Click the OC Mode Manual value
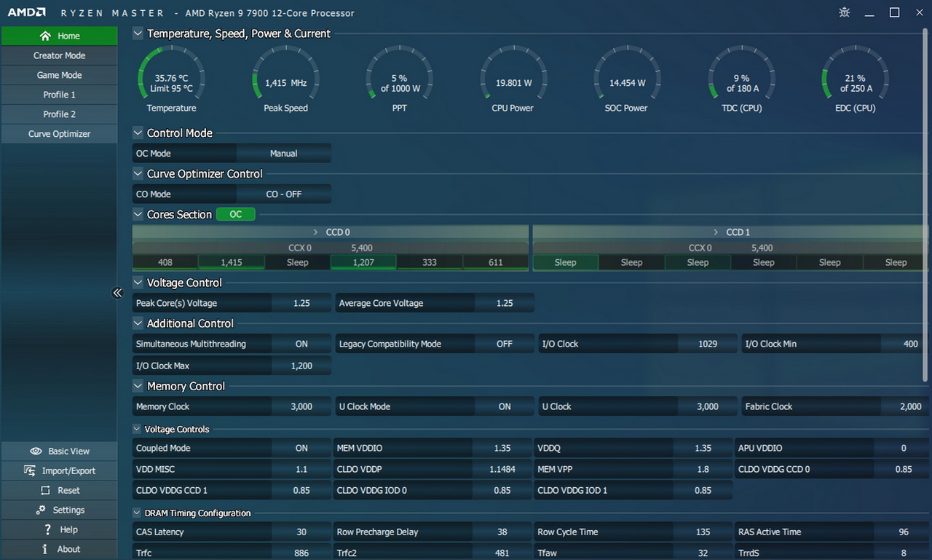932x560 pixels. 284,154
